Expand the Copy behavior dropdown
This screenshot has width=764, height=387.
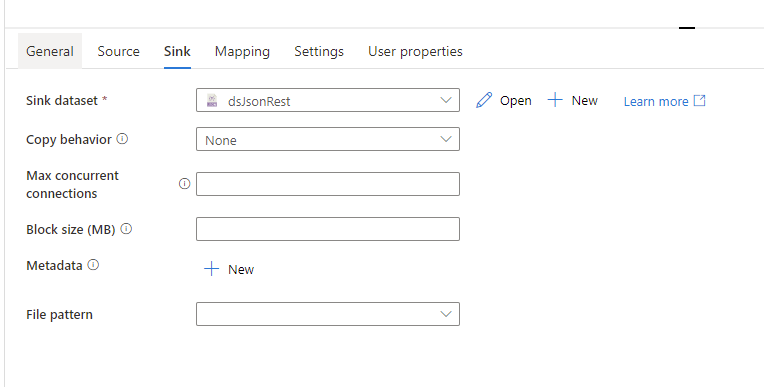click(445, 139)
